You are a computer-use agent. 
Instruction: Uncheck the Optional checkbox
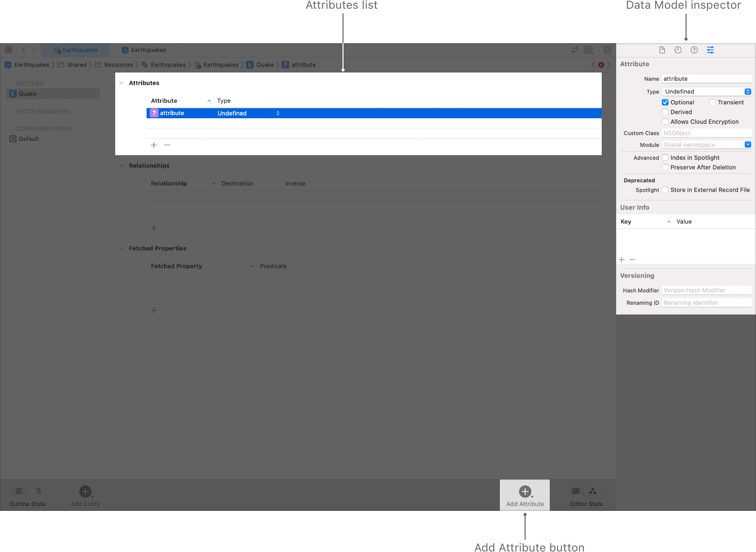pos(665,102)
